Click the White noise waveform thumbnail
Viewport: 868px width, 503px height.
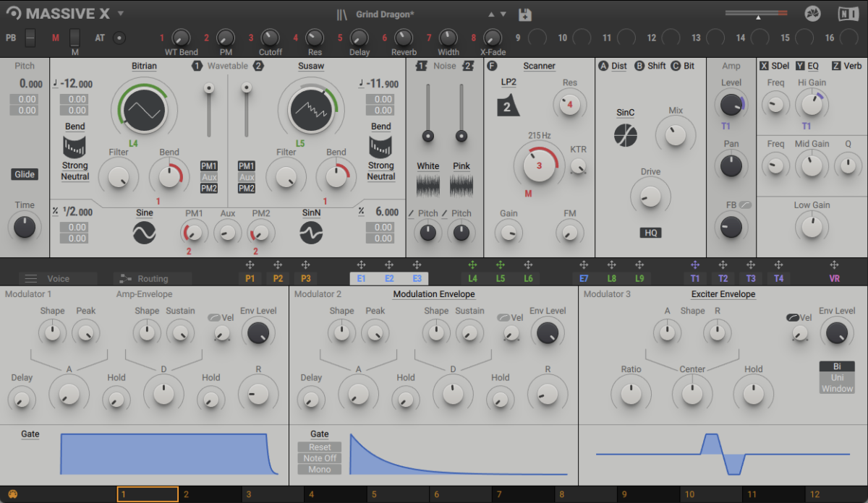pyautogui.click(x=428, y=185)
